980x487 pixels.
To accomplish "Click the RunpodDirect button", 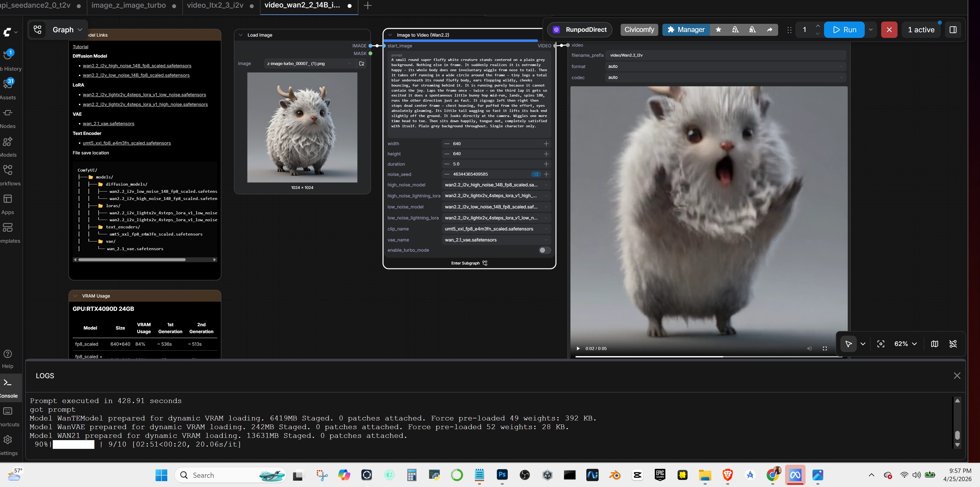I will point(580,30).
